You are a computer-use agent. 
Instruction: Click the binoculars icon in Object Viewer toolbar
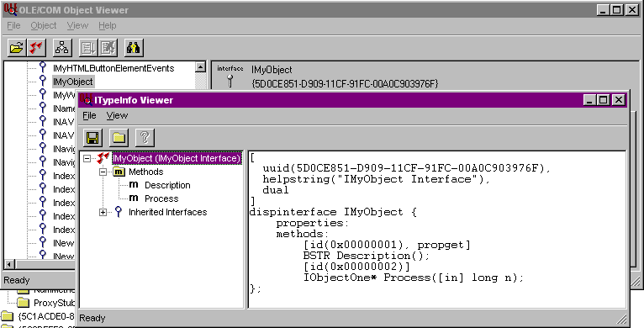pyautogui.click(x=133, y=48)
